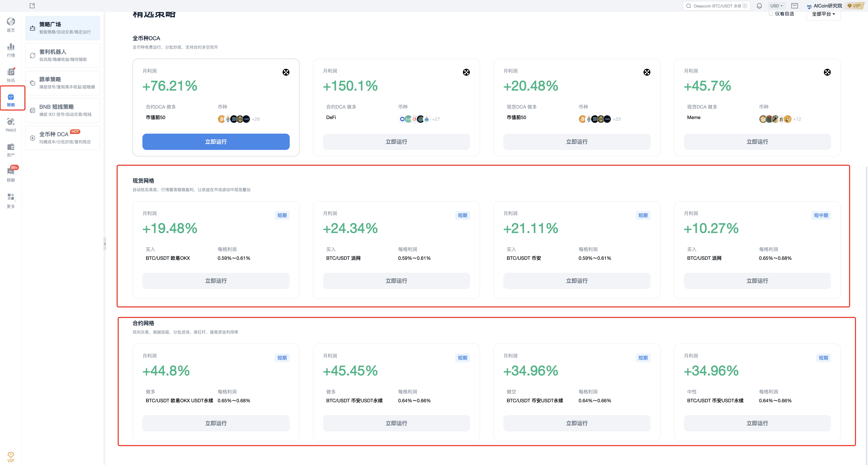Click 立即运行 on the +45.45% contract card
Image resolution: width=868 pixels, height=465 pixels.
click(396, 423)
